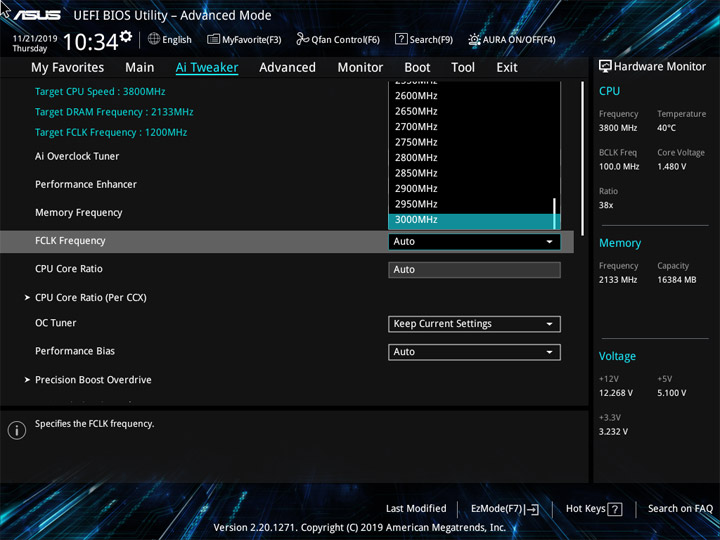The height and width of the screenshot is (540, 720).
Task: Select the Ai Overclock Tuner row
Action: 77,157
